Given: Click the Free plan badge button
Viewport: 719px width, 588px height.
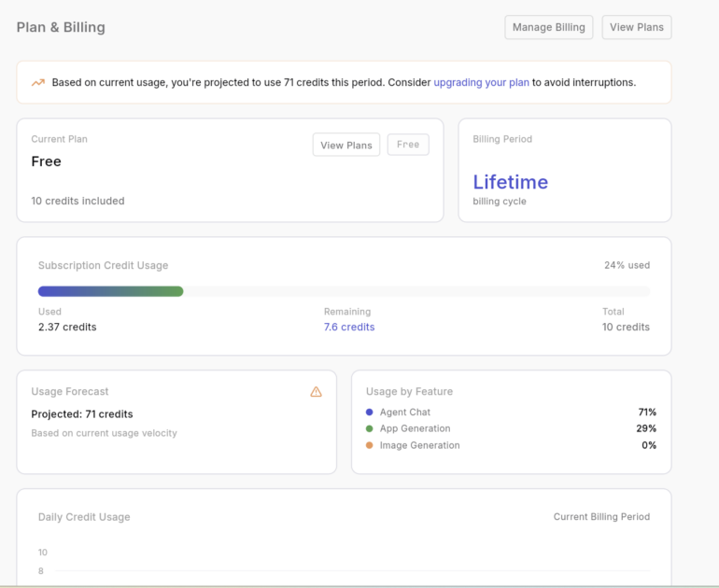Looking at the screenshot, I should click(x=408, y=145).
